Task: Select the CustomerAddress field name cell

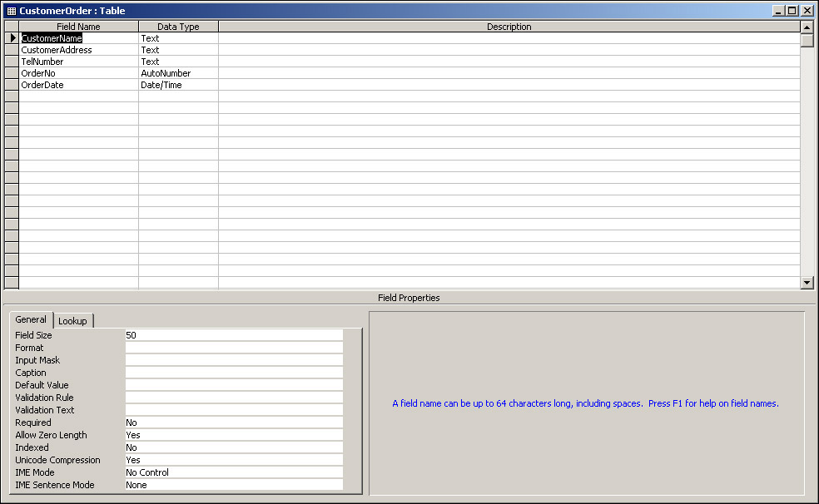Action: pos(78,50)
